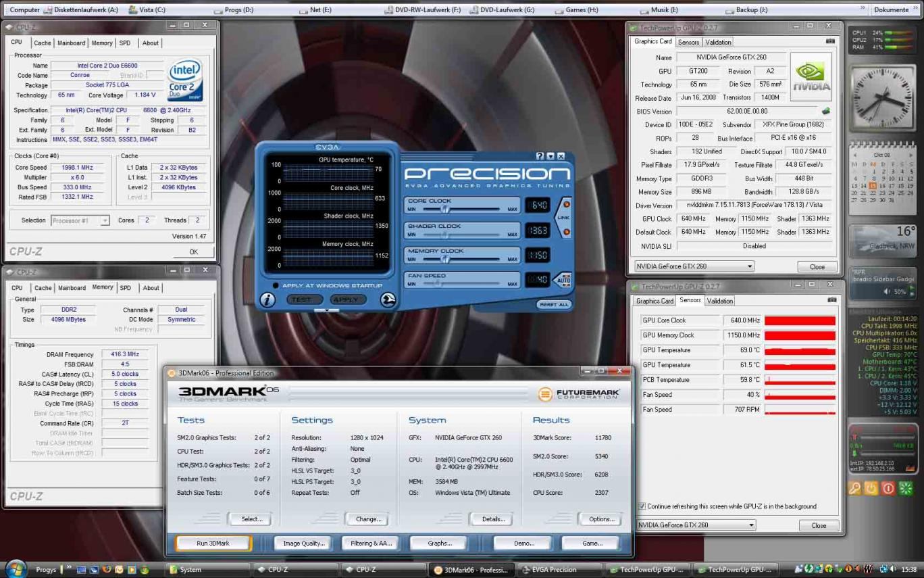Click the BIOS save chip icon in GPU-Z

[x=825, y=111]
